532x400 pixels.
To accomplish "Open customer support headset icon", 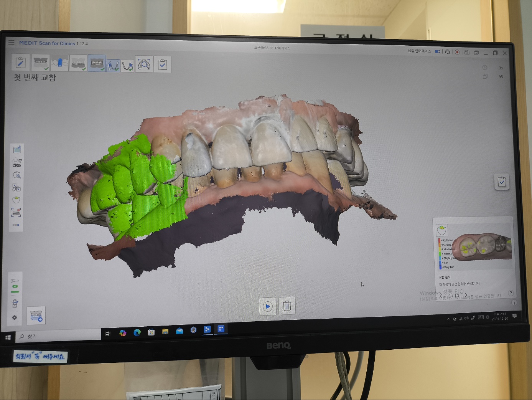I will [447, 52].
